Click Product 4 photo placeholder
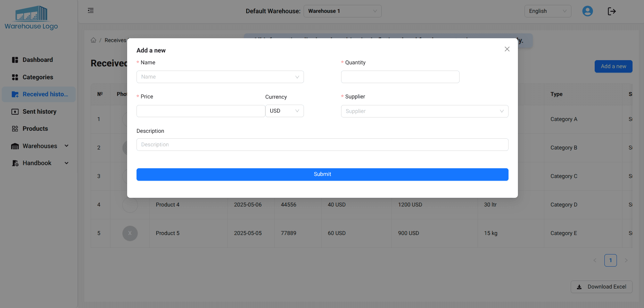 pyautogui.click(x=130, y=205)
